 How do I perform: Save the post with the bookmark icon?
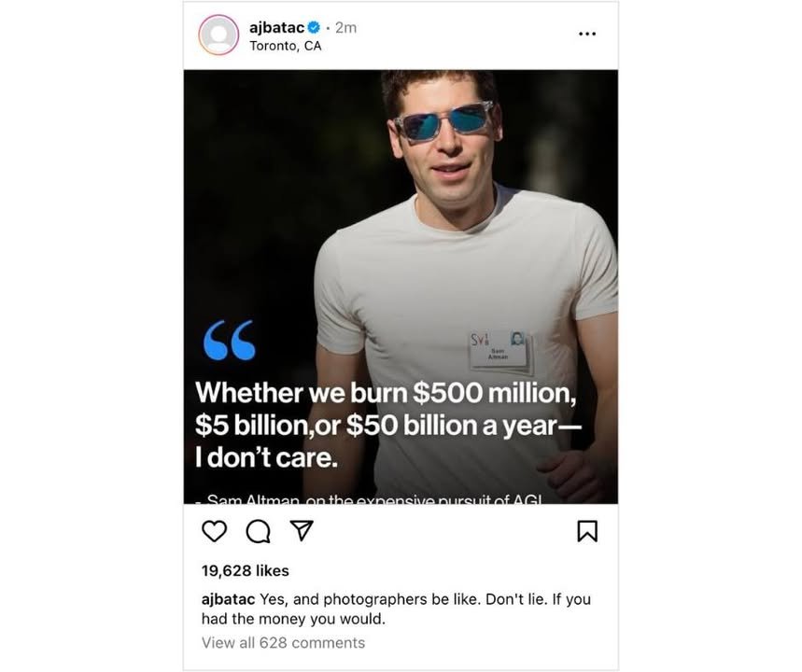(x=587, y=531)
